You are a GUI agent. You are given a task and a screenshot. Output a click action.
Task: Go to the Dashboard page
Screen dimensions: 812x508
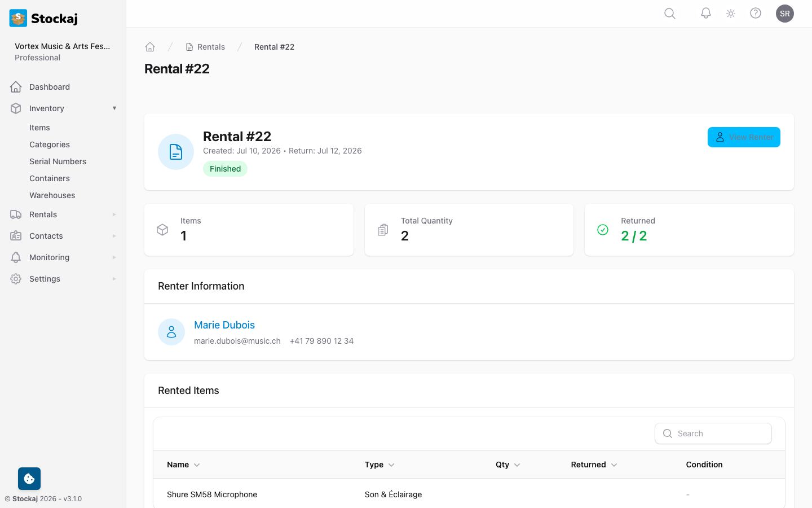tap(48, 86)
